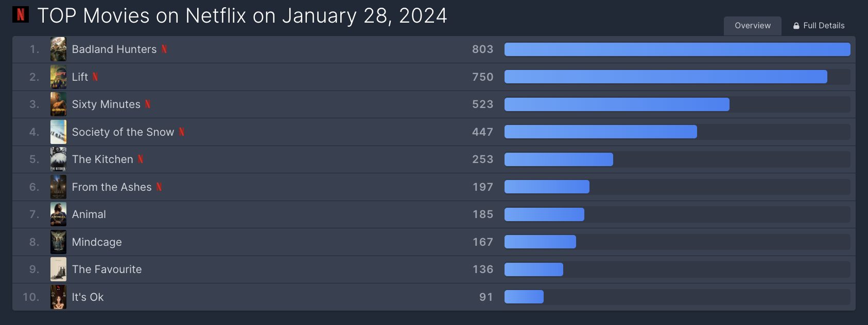Click the Lift poster thumbnail

pos(58,77)
